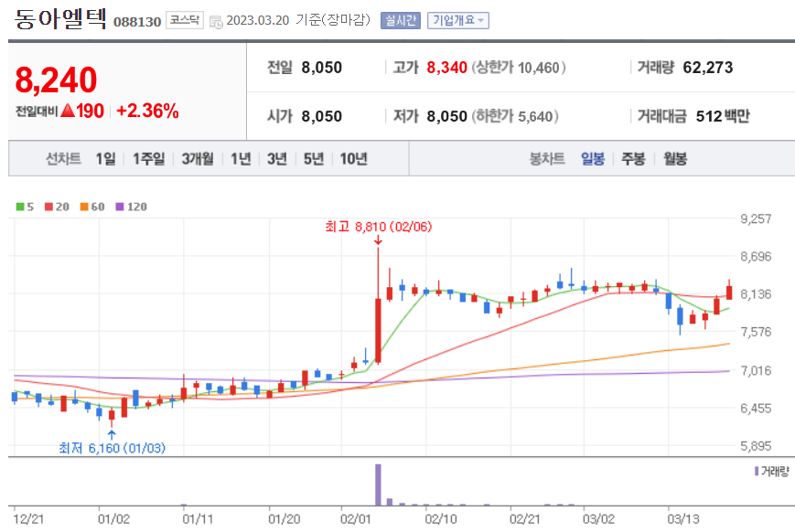Show the 10년 line chart

click(x=353, y=159)
